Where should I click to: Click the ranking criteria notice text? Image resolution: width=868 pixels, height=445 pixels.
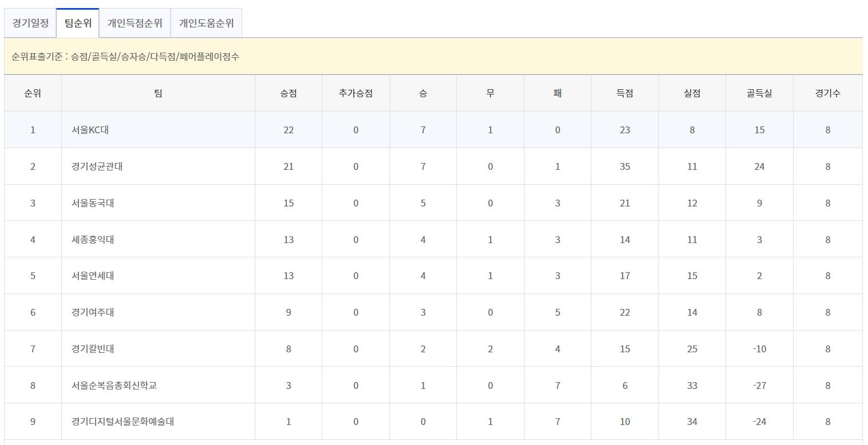pyautogui.click(x=125, y=57)
